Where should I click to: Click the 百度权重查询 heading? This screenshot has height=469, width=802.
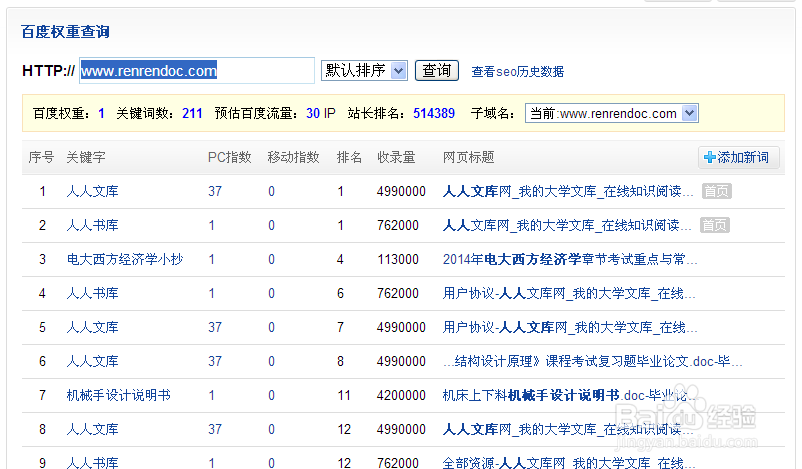click(65, 32)
